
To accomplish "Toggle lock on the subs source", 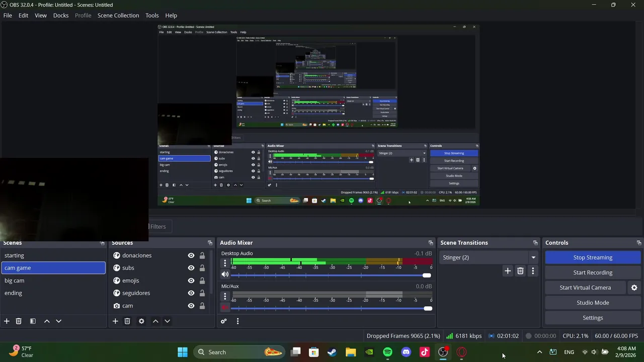I will [202, 268].
